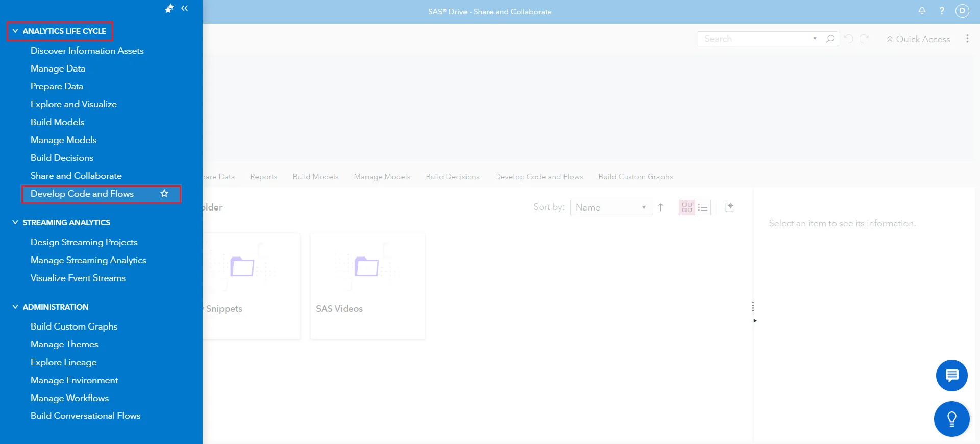This screenshot has width=980, height=444.
Task: Open the SAS Videos folder tile
Action: tap(367, 285)
